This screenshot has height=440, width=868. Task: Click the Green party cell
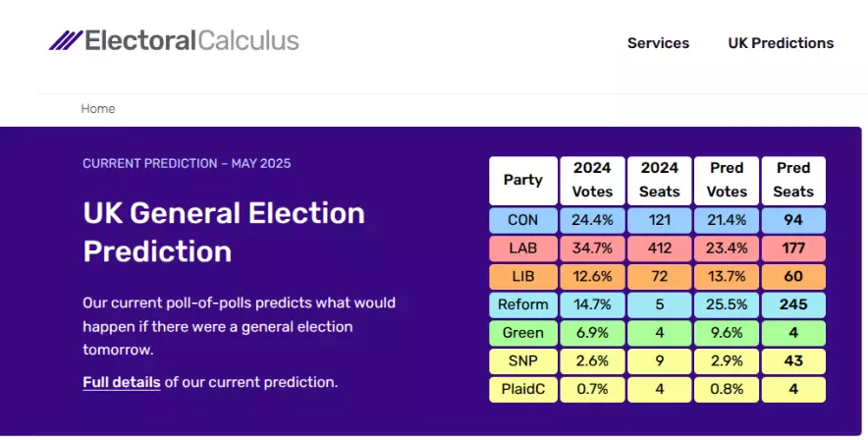coord(523,333)
